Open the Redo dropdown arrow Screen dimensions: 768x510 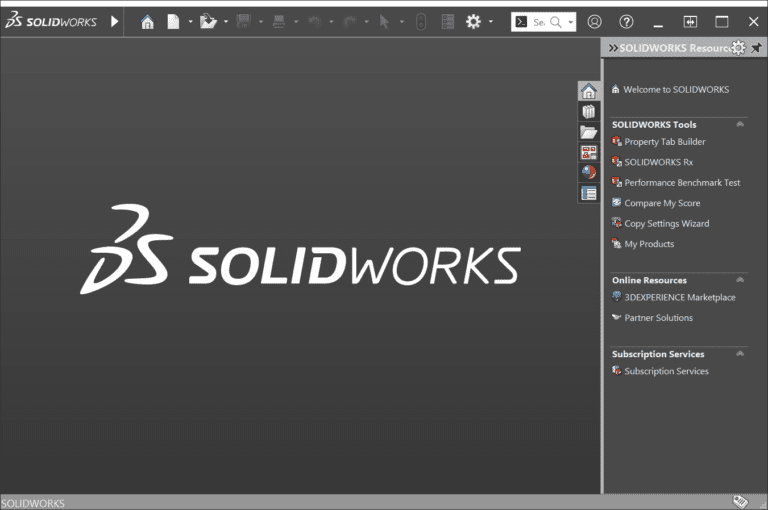(x=367, y=22)
